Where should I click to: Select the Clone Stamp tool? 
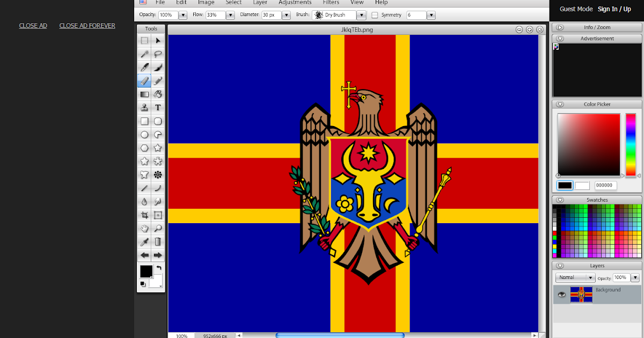click(144, 107)
